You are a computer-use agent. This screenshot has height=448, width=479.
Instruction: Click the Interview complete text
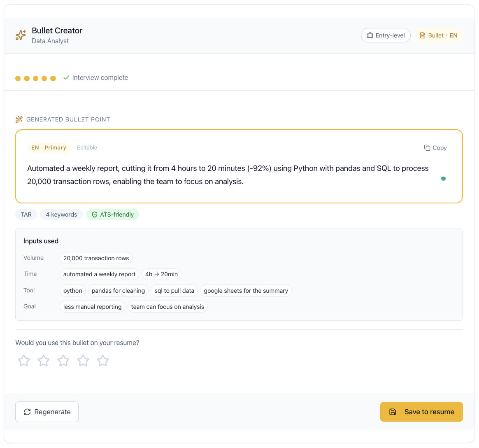click(100, 78)
